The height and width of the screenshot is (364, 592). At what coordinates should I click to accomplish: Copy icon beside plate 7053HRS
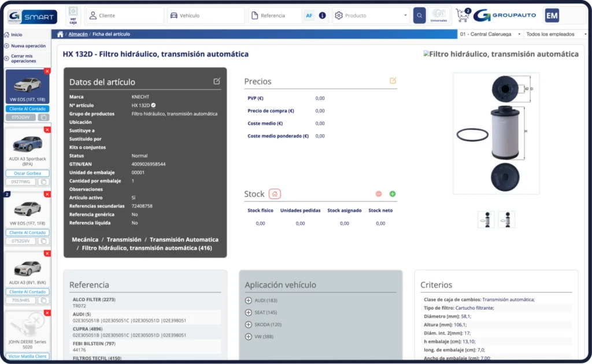coord(44,300)
